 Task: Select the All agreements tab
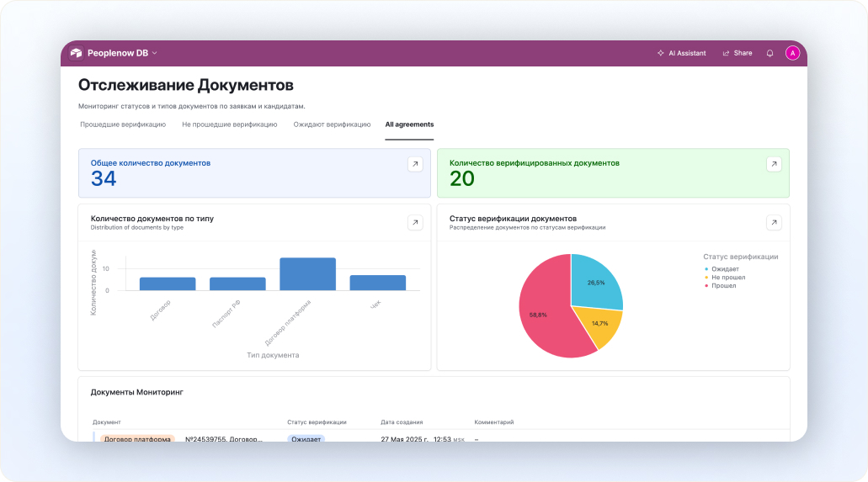tap(410, 124)
